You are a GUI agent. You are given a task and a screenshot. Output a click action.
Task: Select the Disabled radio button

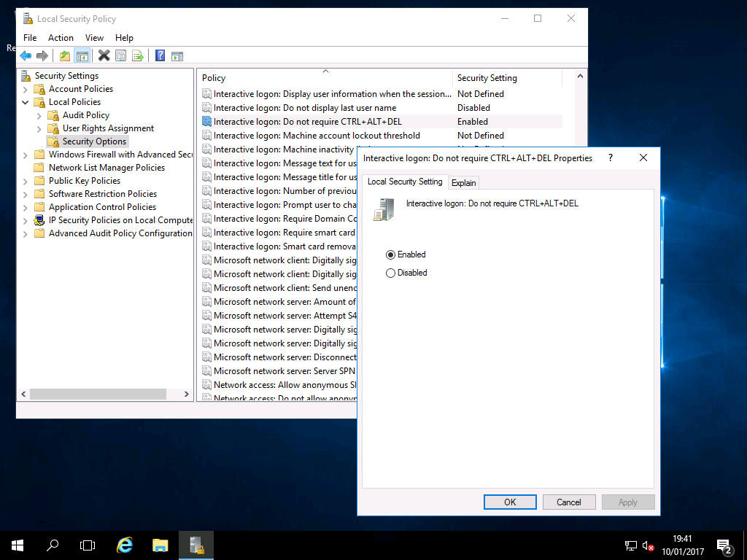391,273
